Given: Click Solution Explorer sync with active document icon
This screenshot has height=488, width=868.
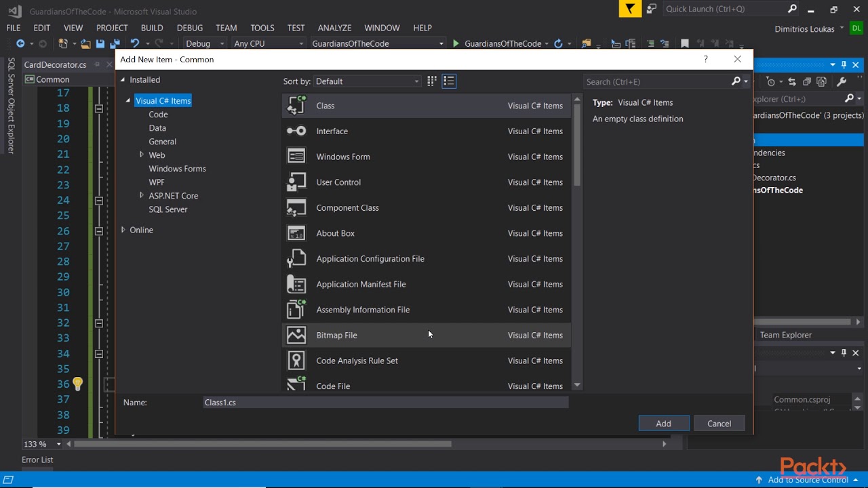Looking at the screenshot, I should (x=791, y=81).
